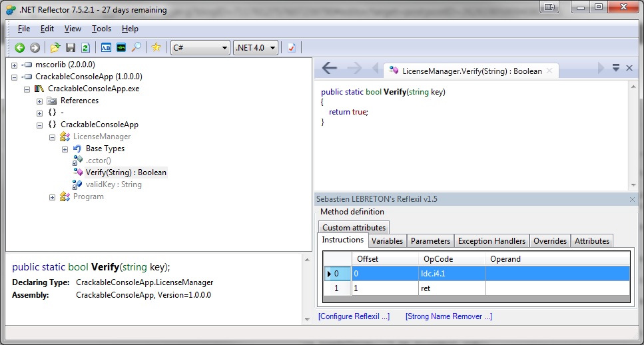Open the tab list dropdown menu arrow
The height and width of the screenshot is (345, 644).
615,68
